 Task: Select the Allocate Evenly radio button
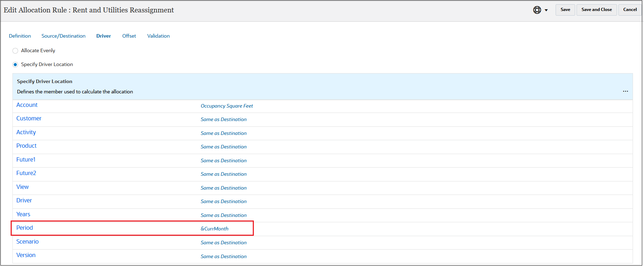[15, 51]
